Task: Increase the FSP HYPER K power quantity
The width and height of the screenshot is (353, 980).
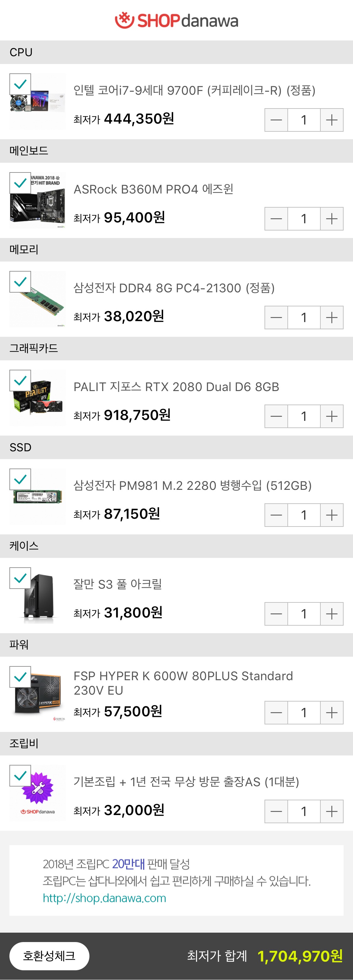Action: tap(332, 712)
